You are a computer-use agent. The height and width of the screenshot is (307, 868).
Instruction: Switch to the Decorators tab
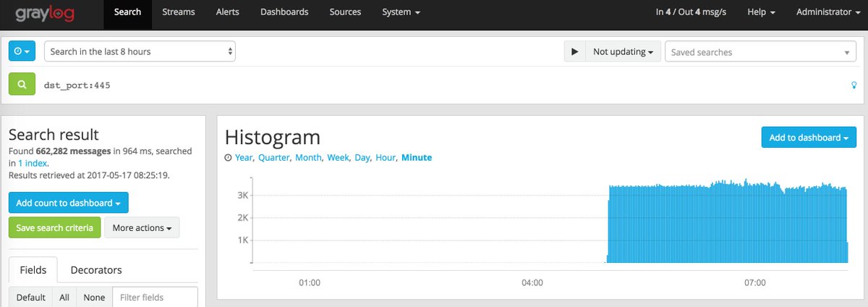click(x=96, y=270)
